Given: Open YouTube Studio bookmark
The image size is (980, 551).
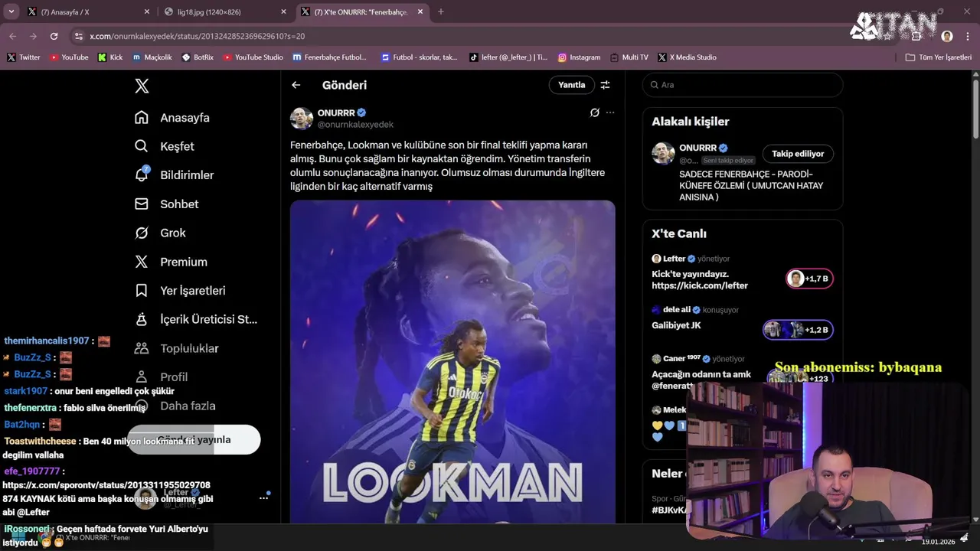Looking at the screenshot, I should pos(253,57).
